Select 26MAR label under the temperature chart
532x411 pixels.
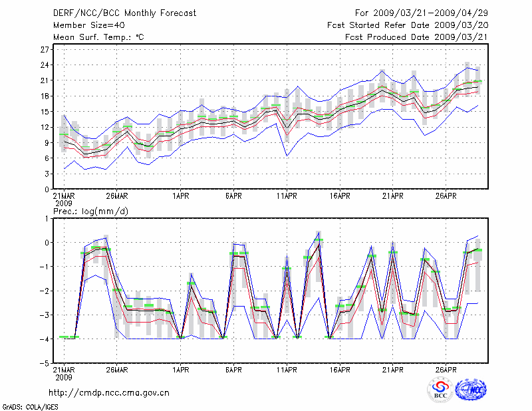click(x=116, y=196)
